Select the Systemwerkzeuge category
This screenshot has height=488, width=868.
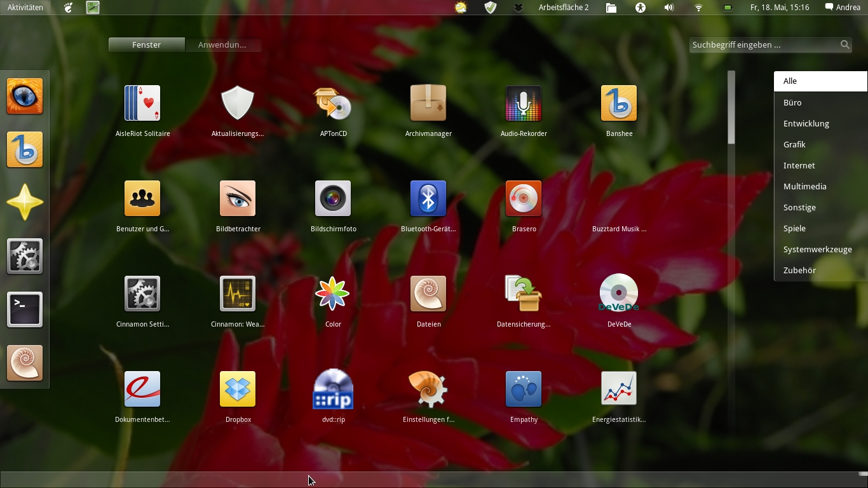click(x=820, y=249)
